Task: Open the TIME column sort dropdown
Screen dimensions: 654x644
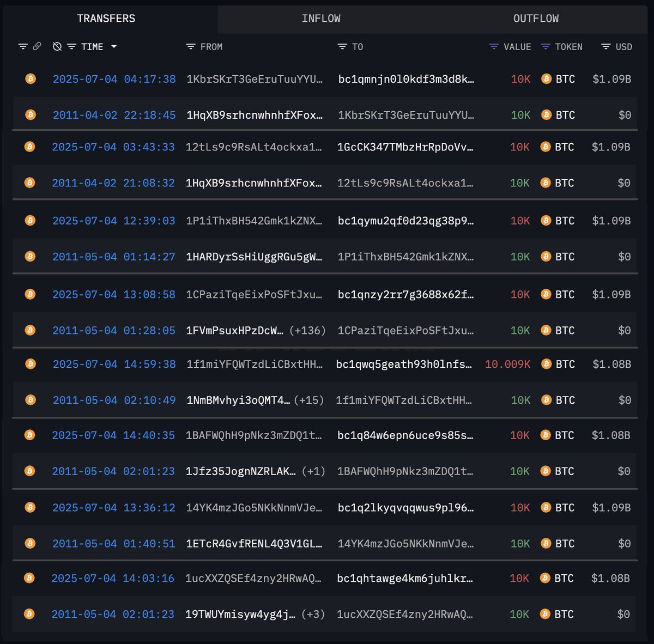Action: coord(114,46)
